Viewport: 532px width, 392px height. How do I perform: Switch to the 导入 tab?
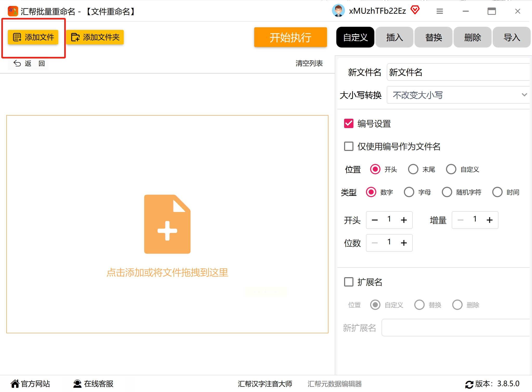[511, 37]
